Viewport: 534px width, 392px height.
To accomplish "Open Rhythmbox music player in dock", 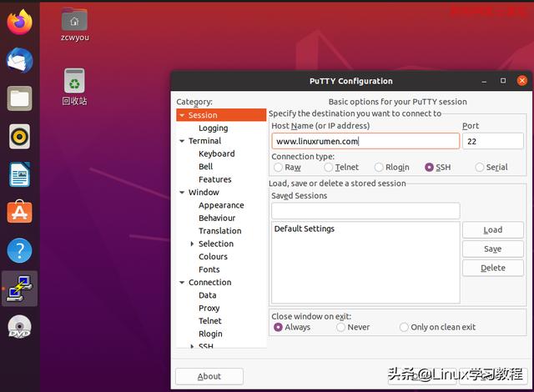I will tap(19, 137).
